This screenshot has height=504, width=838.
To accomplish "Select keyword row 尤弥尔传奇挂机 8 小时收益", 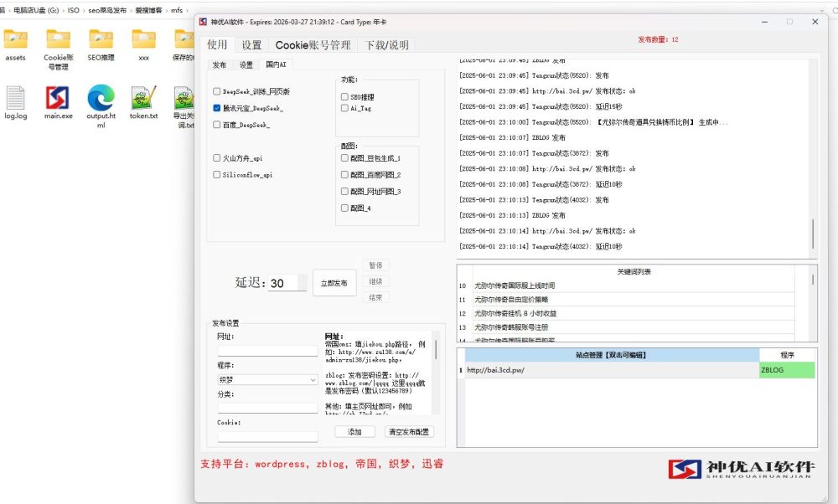I will point(634,313).
